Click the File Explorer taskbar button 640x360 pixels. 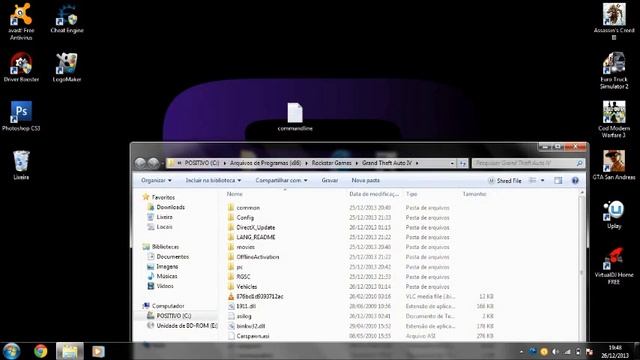pyautogui.click(x=70, y=351)
